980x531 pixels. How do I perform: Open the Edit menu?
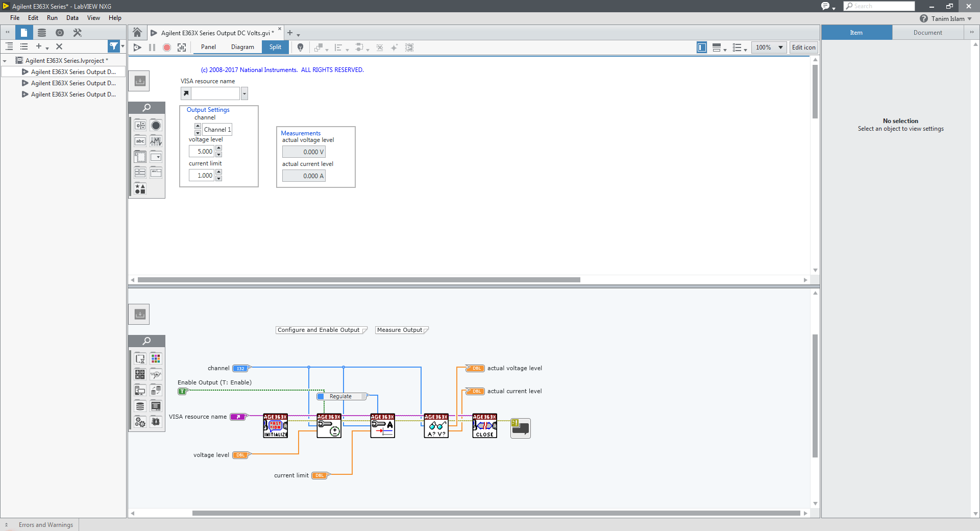[x=33, y=18]
